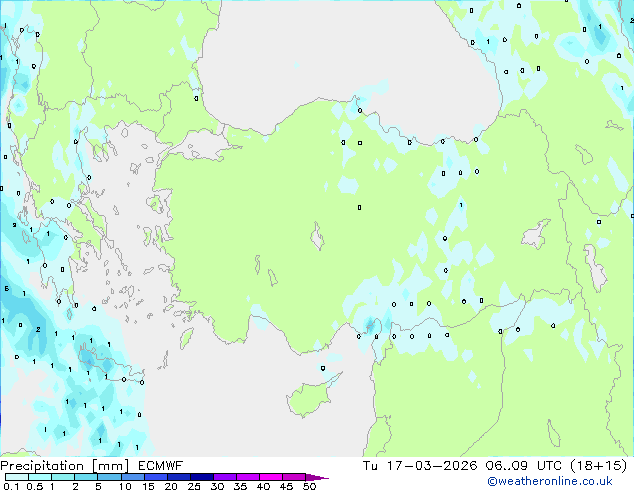Screen dimensions: 634x490
Task: Click the 10–15 mm legend color swatch
Action: pyautogui.click(x=132, y=477)
